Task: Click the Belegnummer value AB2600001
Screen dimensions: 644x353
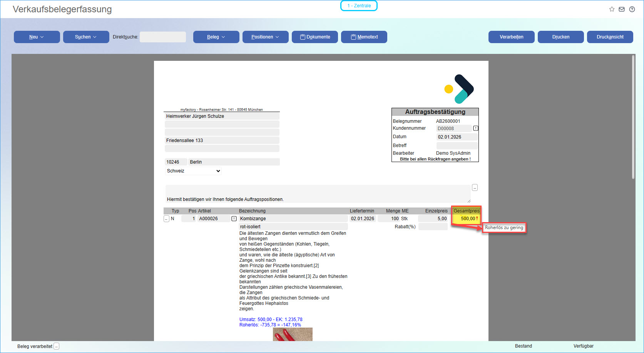Action: click(x=448, y=121)
